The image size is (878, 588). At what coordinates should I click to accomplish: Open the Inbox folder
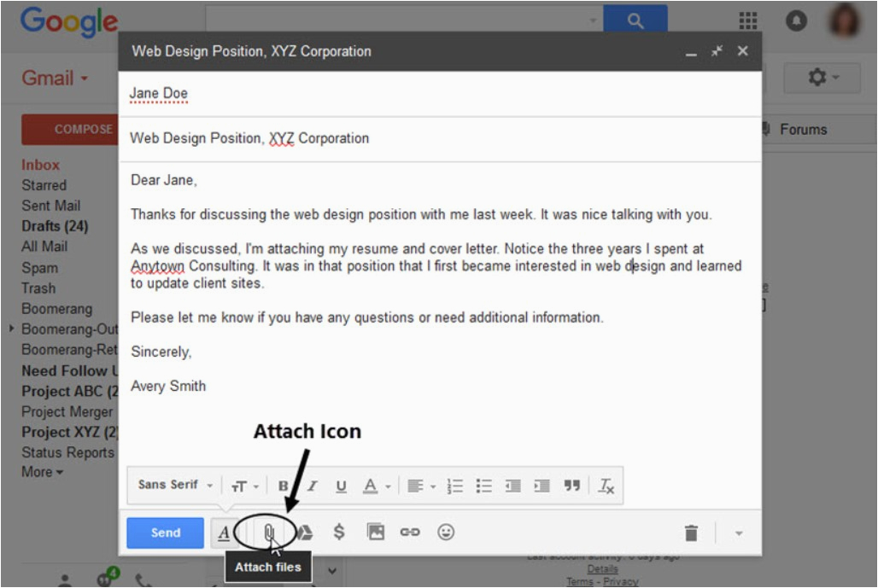click(40, 165)
